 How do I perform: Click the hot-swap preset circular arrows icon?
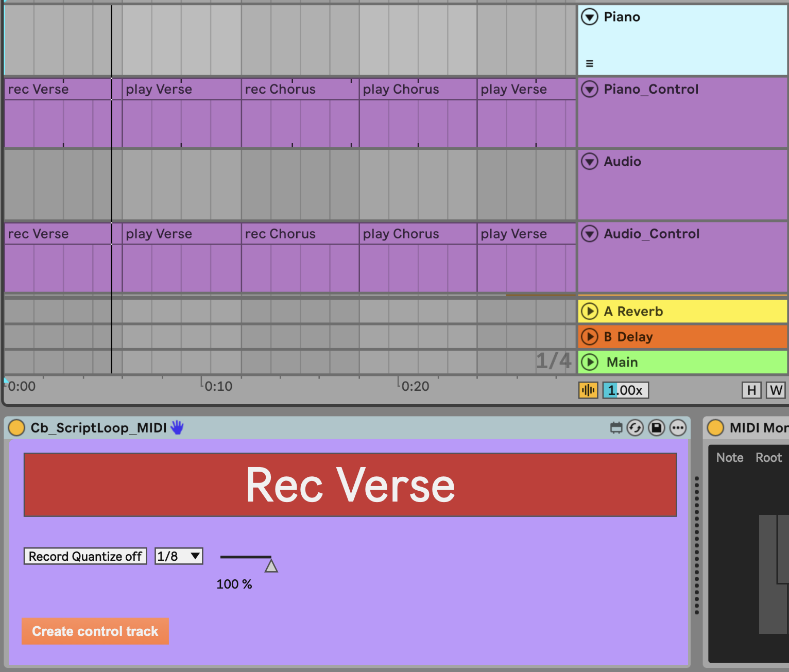tap(635, 428)
